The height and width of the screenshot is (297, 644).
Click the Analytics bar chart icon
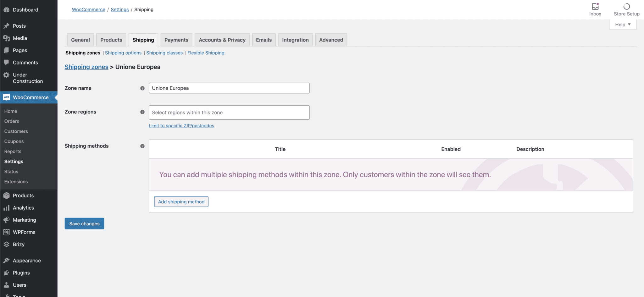click(6, 208)
